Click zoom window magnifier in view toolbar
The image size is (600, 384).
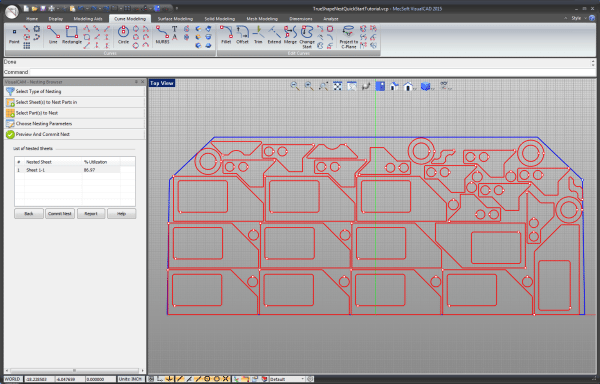pos(323,86)
